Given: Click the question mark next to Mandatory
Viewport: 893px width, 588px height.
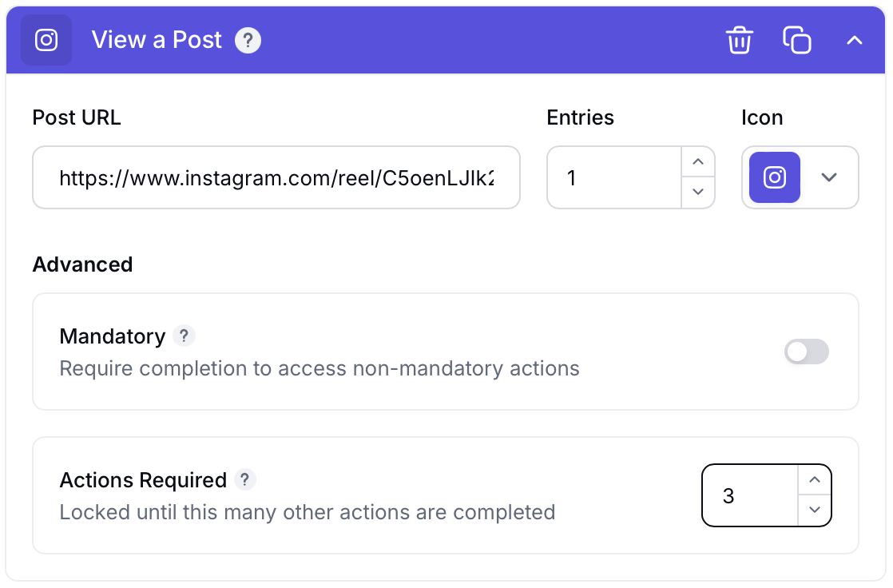Looking at the screenshot, I should pos(184,336).
